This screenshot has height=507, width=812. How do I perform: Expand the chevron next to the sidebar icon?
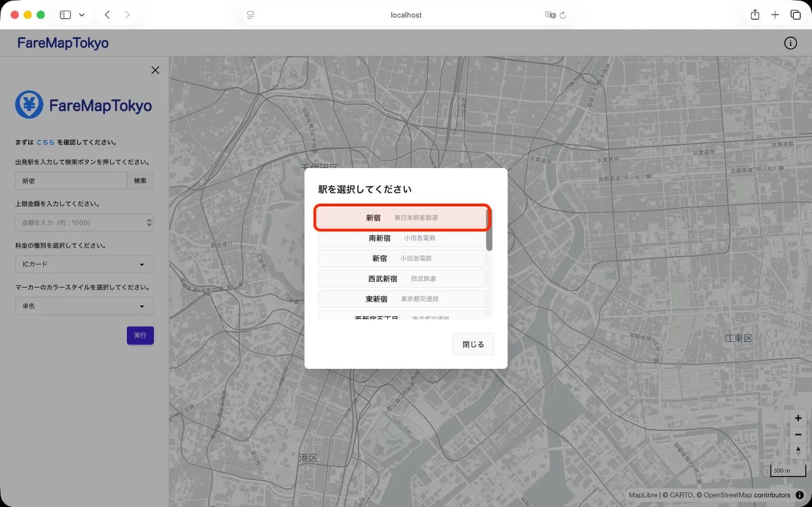(82, 15)
